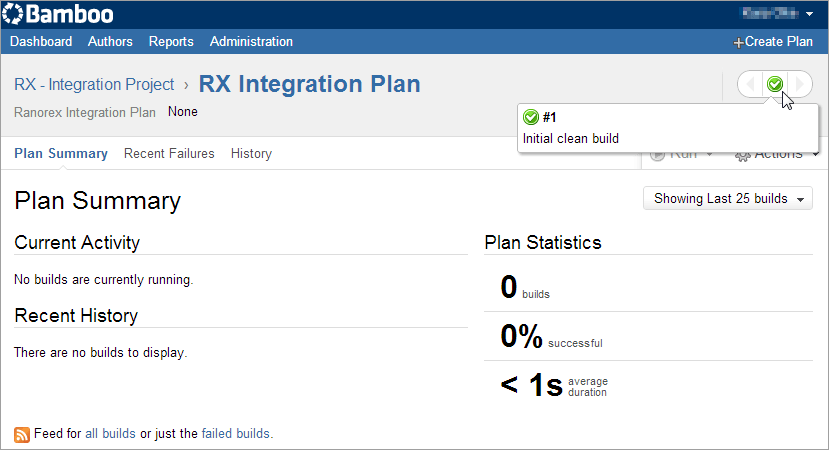This screenshot has width=829, height=450.
Task: Expand the Run dropdown
Action: pyautogui.click(x=682, y=154)
